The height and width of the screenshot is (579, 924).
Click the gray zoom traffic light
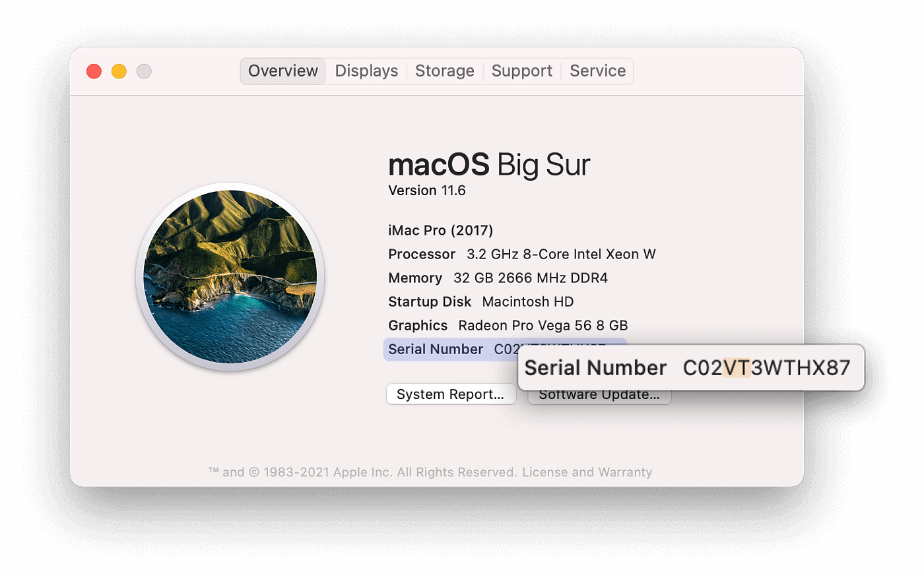[143, 71]
